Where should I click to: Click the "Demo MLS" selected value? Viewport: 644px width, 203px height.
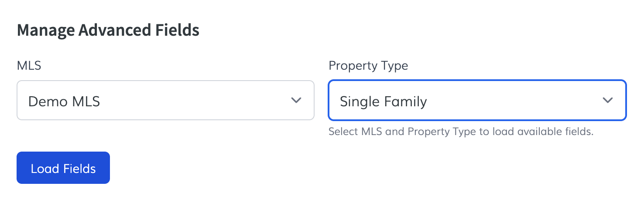pyautogui.click(x=64, y=101)
